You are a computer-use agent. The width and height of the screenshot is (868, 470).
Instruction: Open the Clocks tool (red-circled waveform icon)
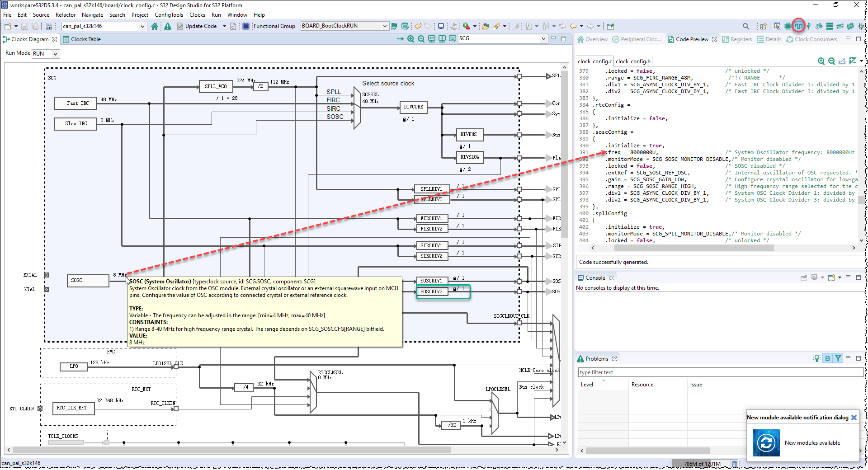click(799, 26)
